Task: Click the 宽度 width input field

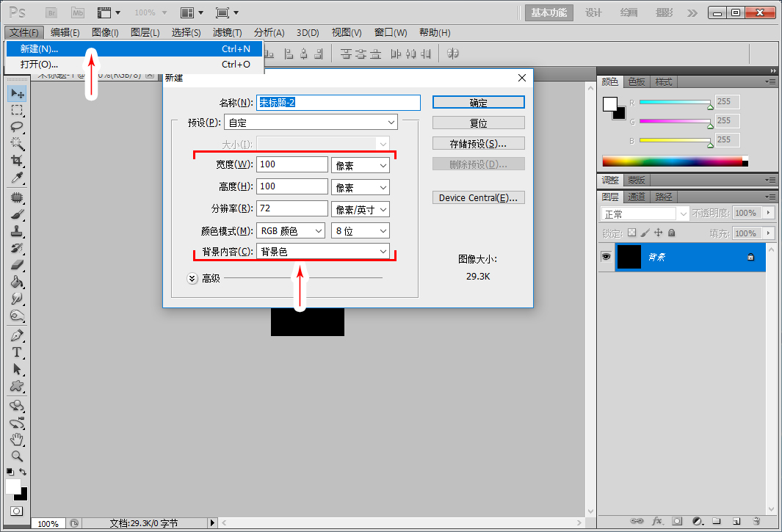Action: pyautogui.click(x=292, y=164)
